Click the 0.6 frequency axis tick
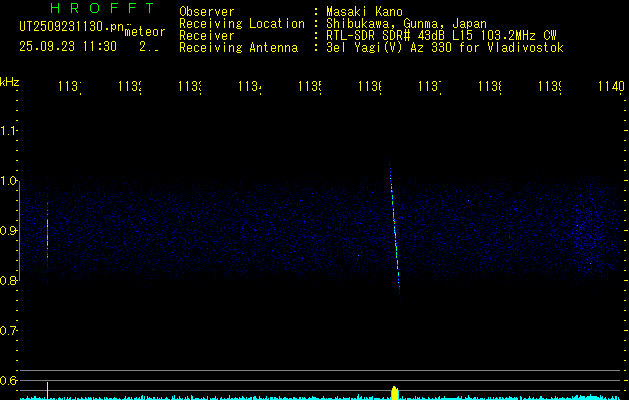Screen dimensions: 629x400 pos(9,380)
